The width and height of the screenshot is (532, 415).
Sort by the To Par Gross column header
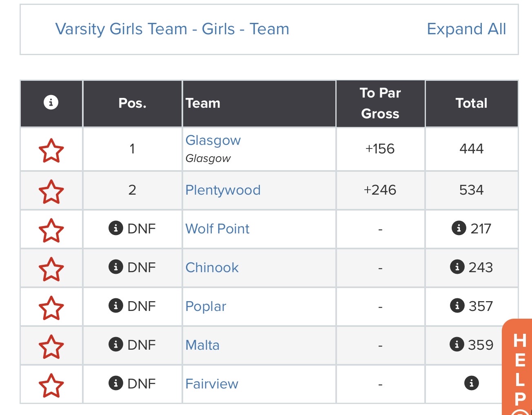tap(380, 103)
